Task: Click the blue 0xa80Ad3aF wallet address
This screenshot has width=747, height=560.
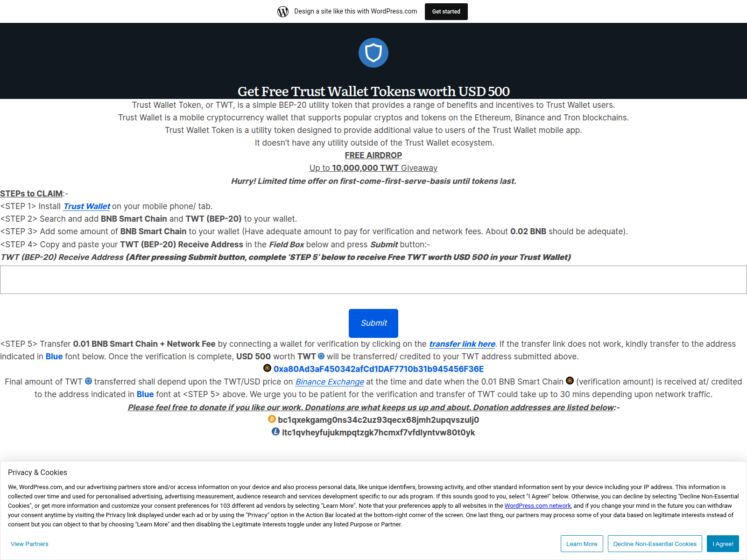Action: [x=379, y=369]
